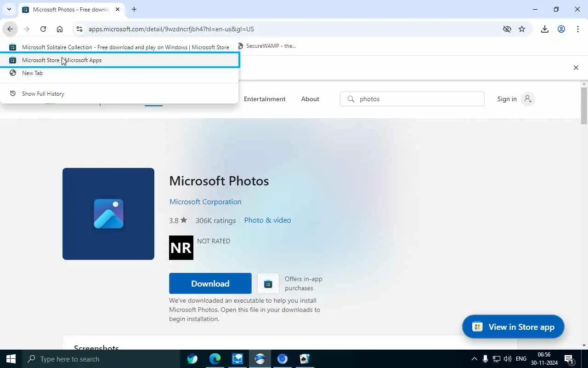The width and height of the screenshot is (588, 368).
Task: Open the notification center icon
Action: (569, 359)
